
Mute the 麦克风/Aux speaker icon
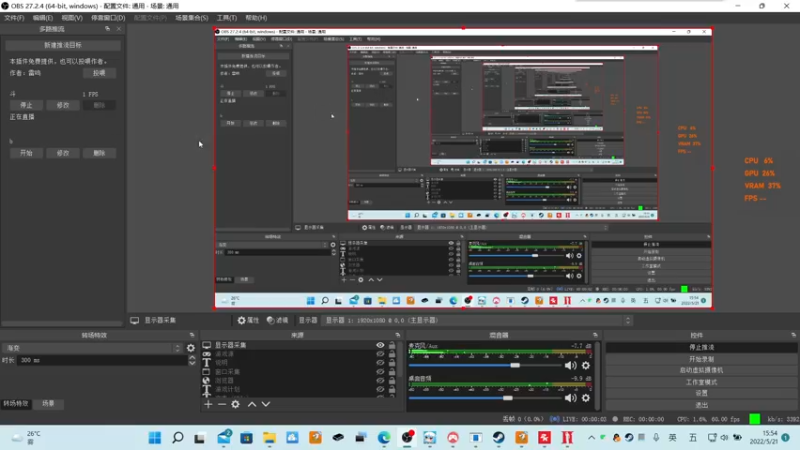[570, 365]
